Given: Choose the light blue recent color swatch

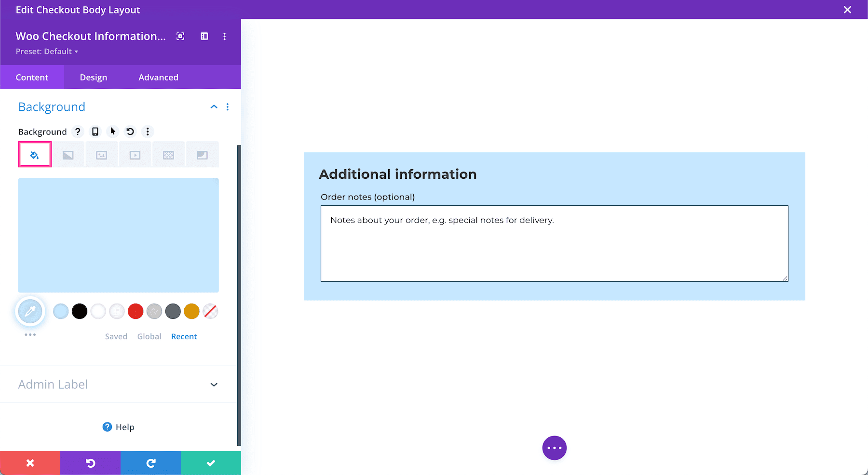Looking at the screenshot, I should click(61, 311).
